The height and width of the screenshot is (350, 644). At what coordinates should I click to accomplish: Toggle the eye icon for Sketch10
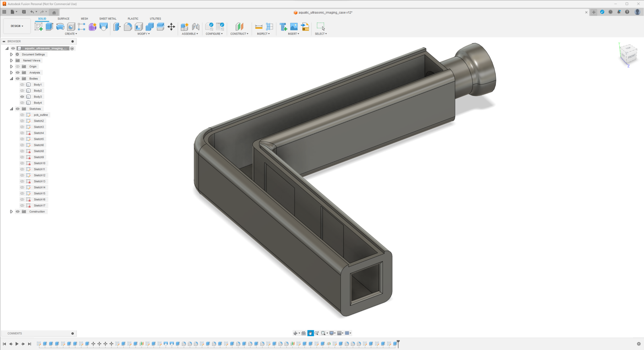22,163
